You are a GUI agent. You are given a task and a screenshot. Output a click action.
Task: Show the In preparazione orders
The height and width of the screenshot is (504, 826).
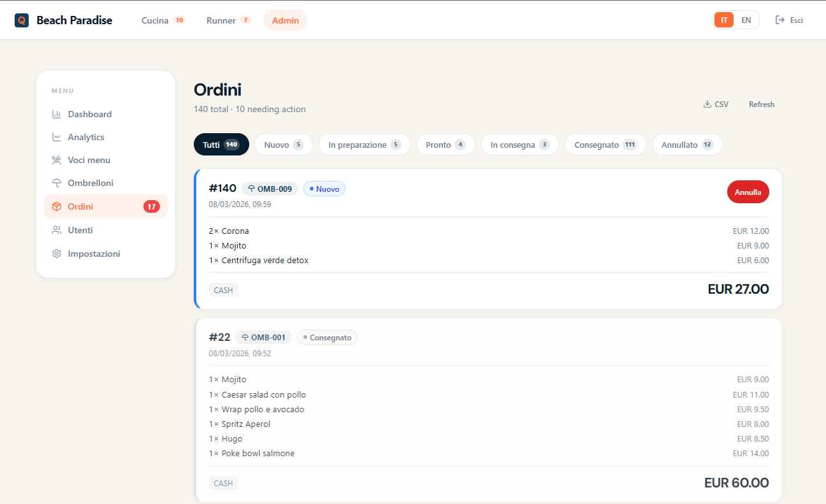pos(364,145)
